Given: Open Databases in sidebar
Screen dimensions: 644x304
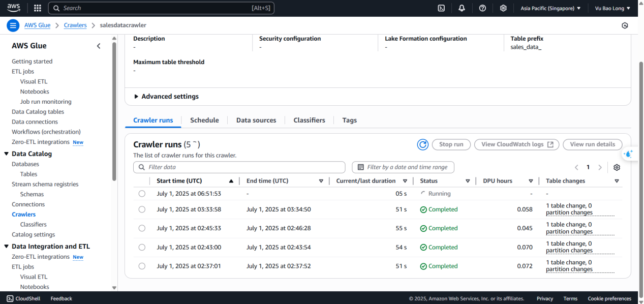Looking at the screenshot, I should [25, 164].
